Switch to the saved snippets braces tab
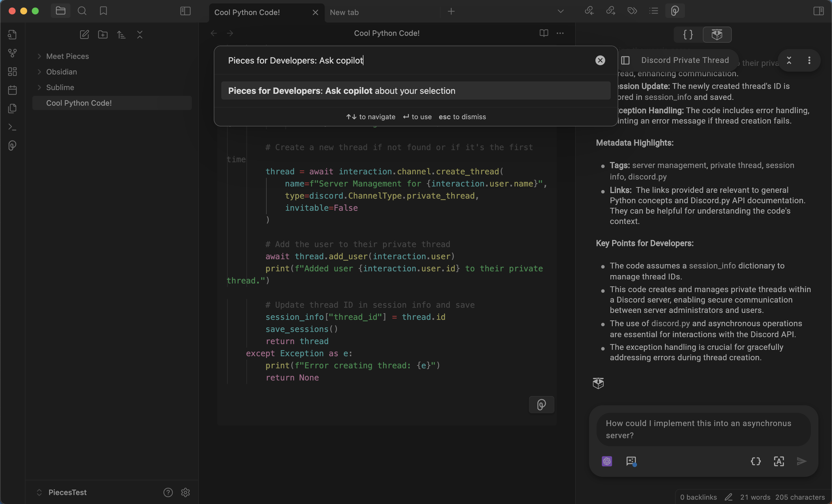The height and width of the screenshot is (504, 832). coord(688,34)
